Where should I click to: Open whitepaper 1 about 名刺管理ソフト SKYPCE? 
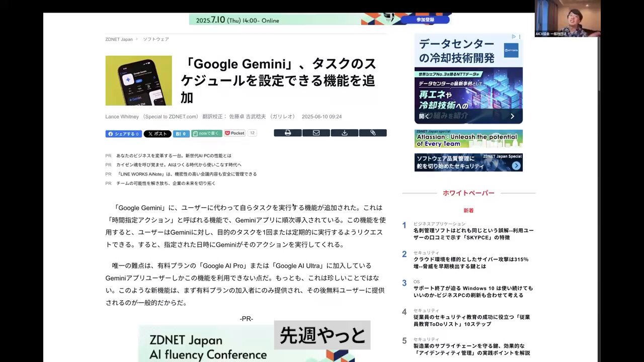coord(473,234)
